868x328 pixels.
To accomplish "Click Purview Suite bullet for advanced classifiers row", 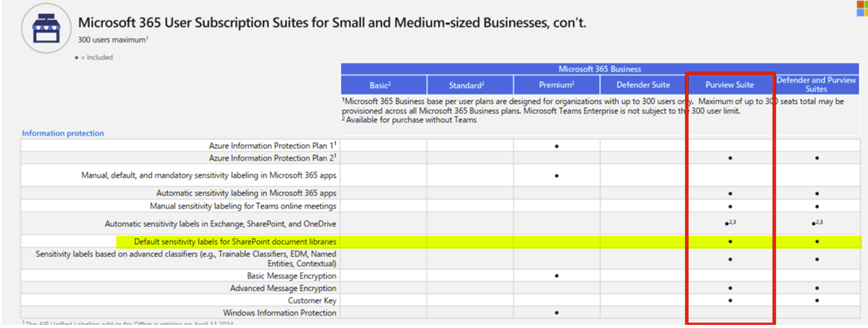I will point(731,260).
